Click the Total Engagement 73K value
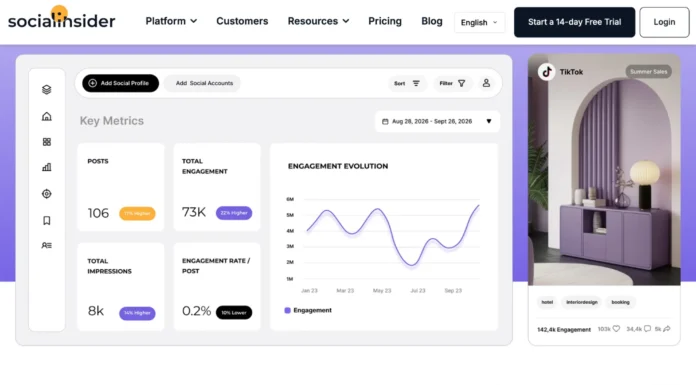The image size is (696, 385). coord(194,212)
